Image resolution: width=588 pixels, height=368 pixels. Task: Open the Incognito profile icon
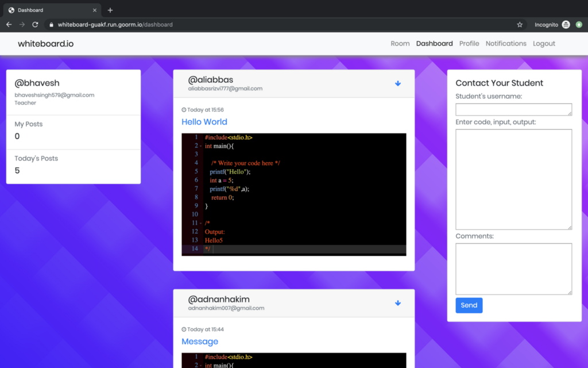point(566,24)
